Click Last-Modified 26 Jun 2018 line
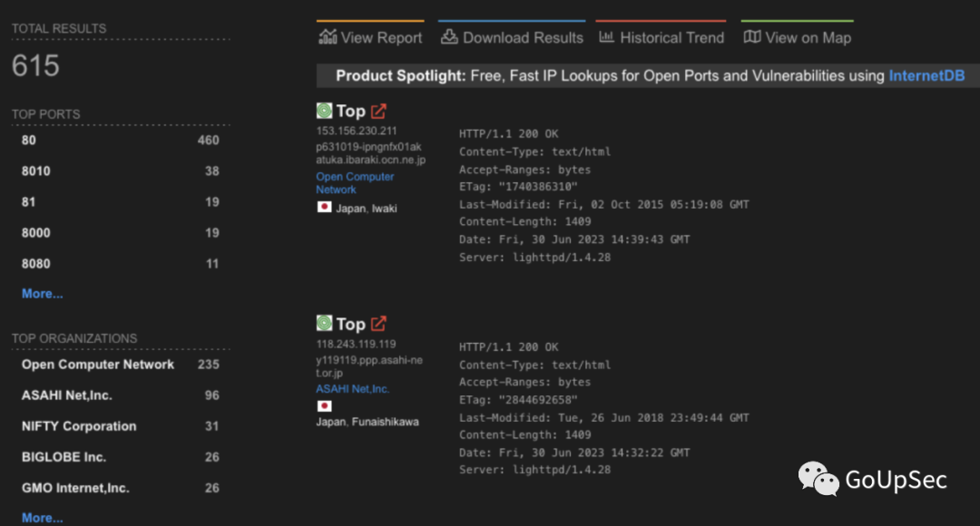The width and height of the screenshot is (980, 526). (603, 417)
